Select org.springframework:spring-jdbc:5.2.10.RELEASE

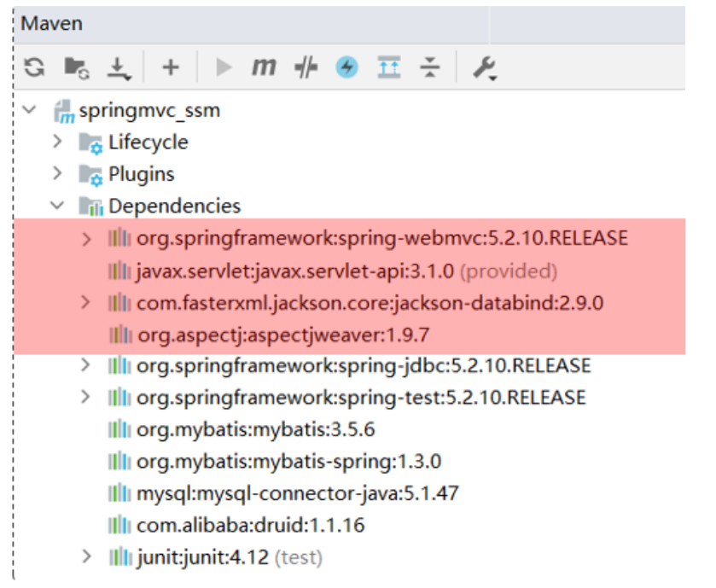pyautogui.click(x=364, y=365)
